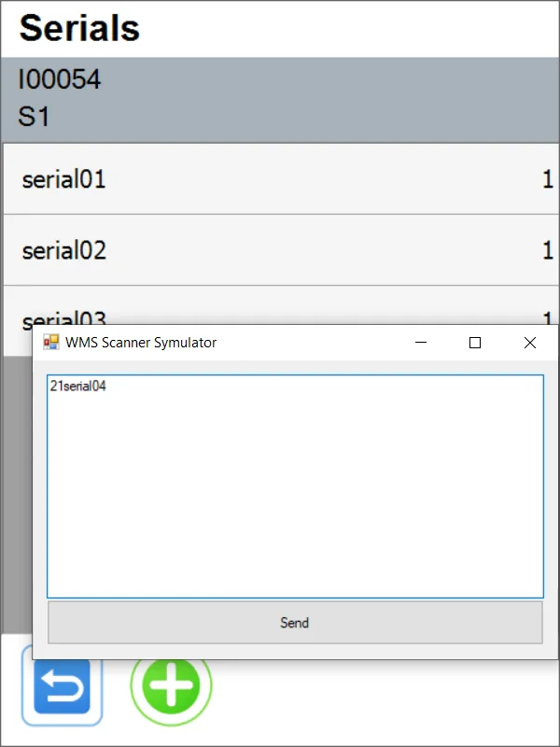Select the serial01 row
The image size is (560, 747).
63,178
